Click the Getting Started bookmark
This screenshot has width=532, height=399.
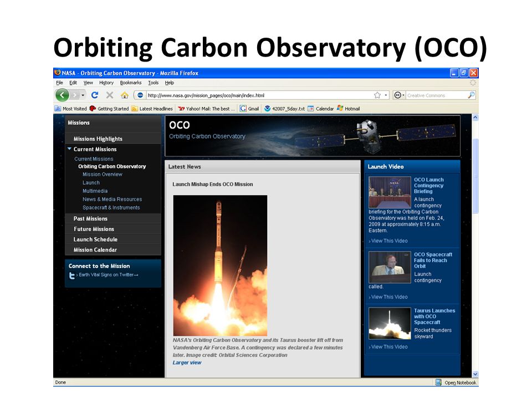109,109
